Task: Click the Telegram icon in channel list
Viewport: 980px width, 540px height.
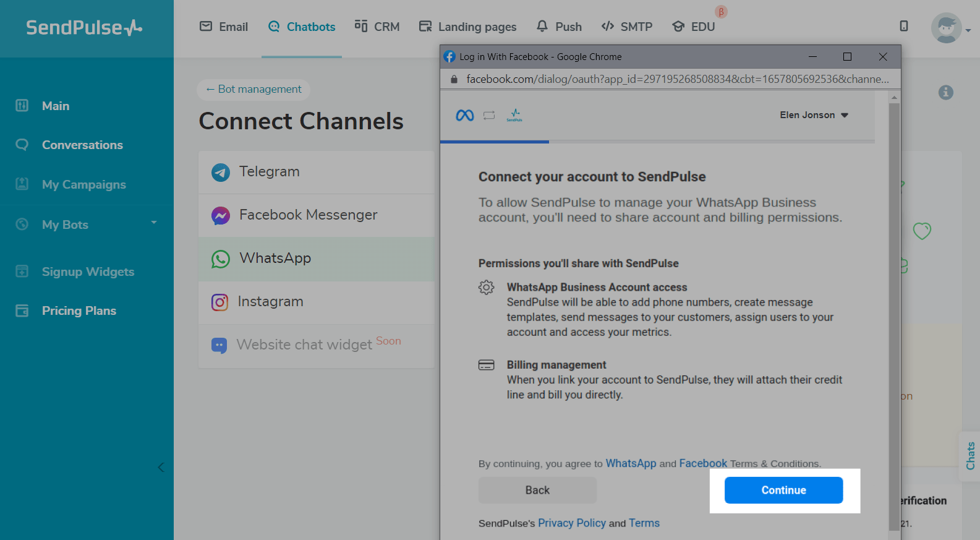Action: tap(221, 172)
